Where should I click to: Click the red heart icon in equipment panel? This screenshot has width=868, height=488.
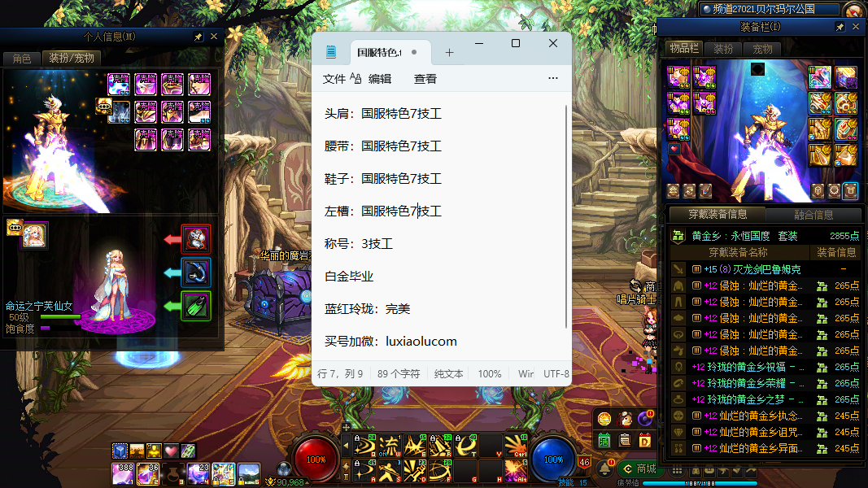pyautogui.click(x=674, y=149)
